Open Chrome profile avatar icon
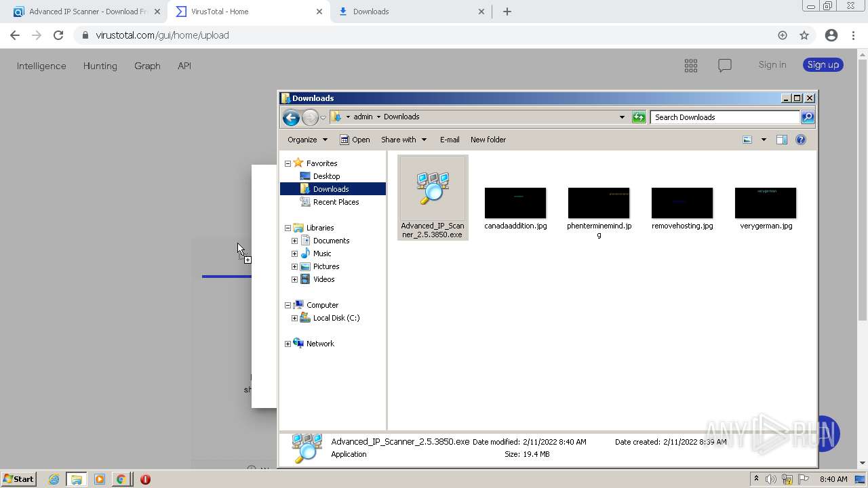The image size is (868, 488). [831, 35]
